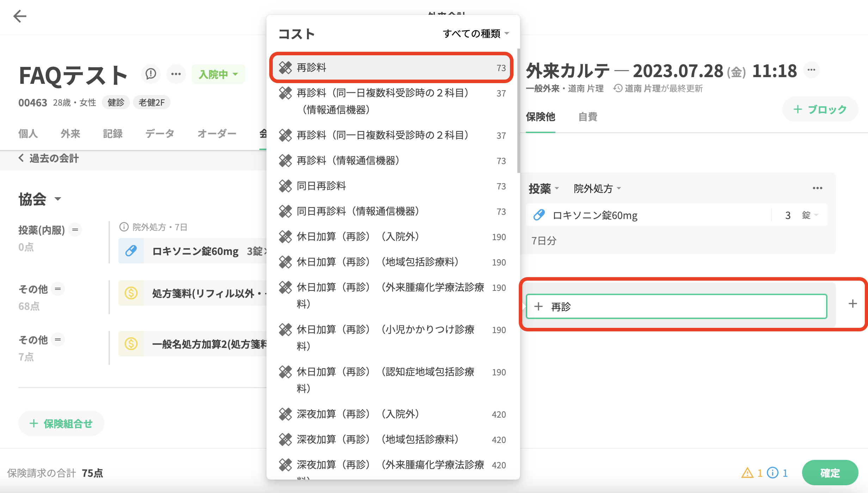Click the patient alert exclamation icon
This screenshot has width=868, height=493.
click(x=151, y=74)
